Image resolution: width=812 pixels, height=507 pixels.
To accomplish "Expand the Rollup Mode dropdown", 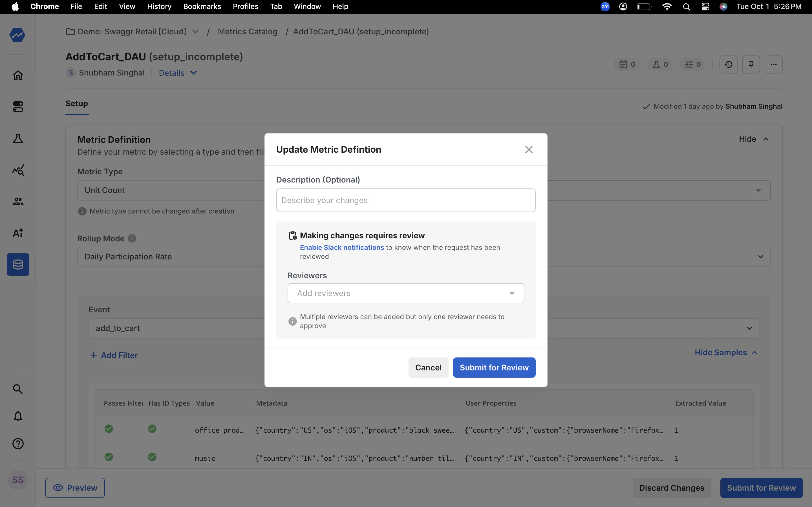I will point(760,257).
